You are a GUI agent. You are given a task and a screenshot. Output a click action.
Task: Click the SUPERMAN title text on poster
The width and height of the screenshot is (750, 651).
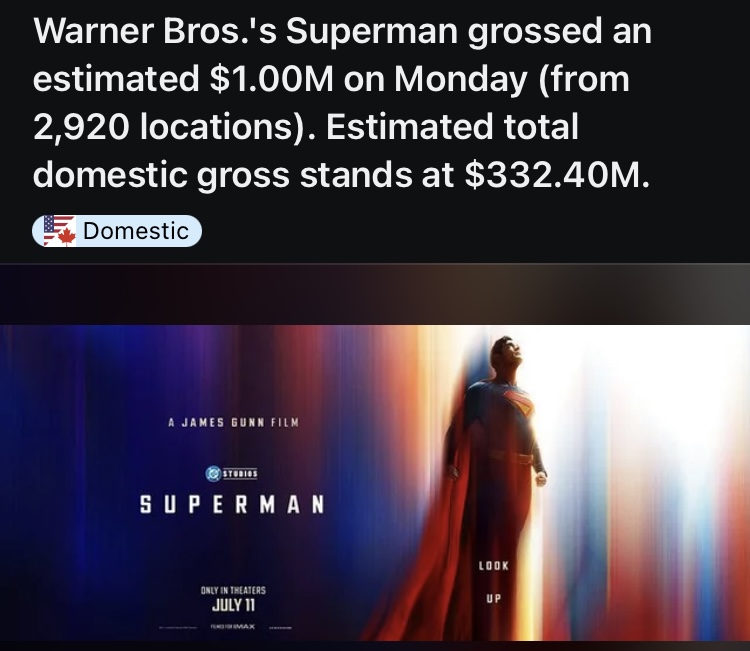coord(232,505)
